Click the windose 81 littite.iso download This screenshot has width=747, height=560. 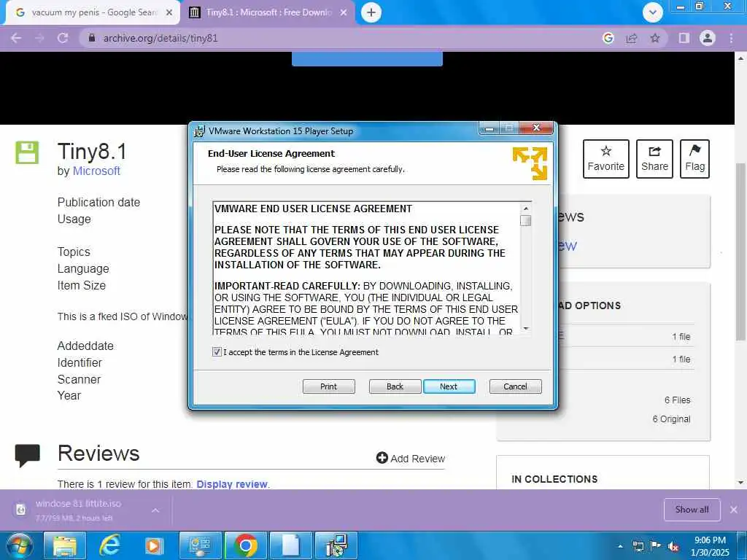click(79, 510)
